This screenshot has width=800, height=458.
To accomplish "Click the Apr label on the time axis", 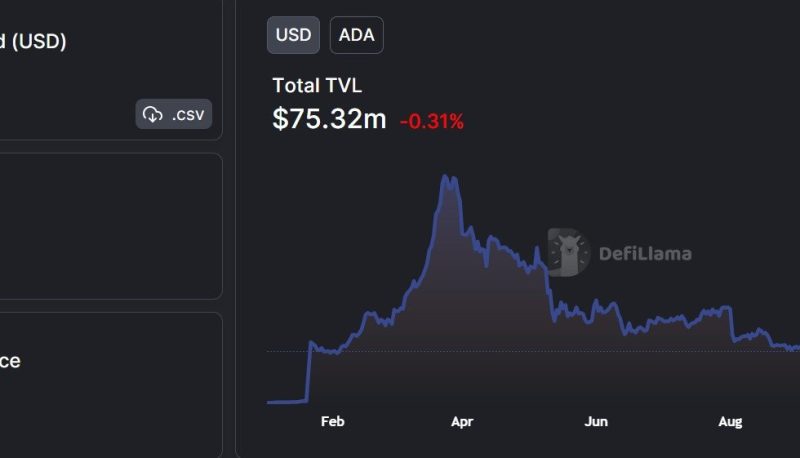I will (x=462, y=422).
